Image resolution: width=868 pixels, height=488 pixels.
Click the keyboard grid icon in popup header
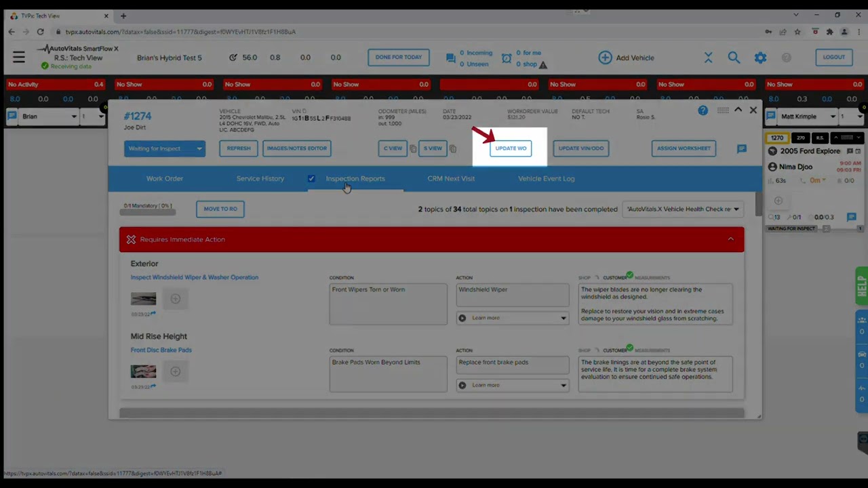(723, 110)
